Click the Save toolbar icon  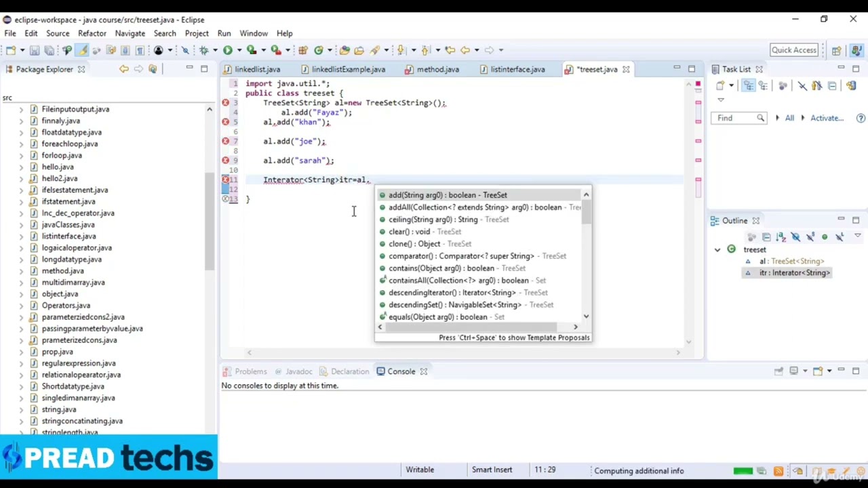pyautogui.click(x=35, y=50)
